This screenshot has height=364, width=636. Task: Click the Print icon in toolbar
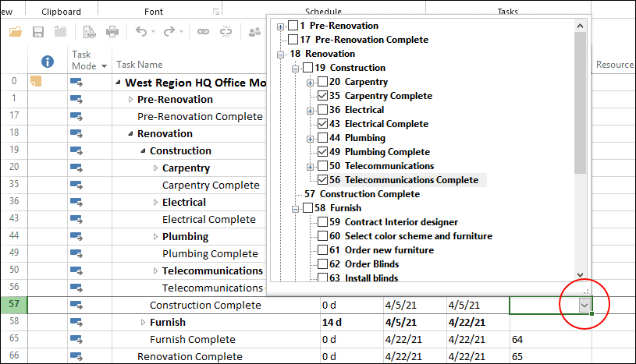[112, 32]
